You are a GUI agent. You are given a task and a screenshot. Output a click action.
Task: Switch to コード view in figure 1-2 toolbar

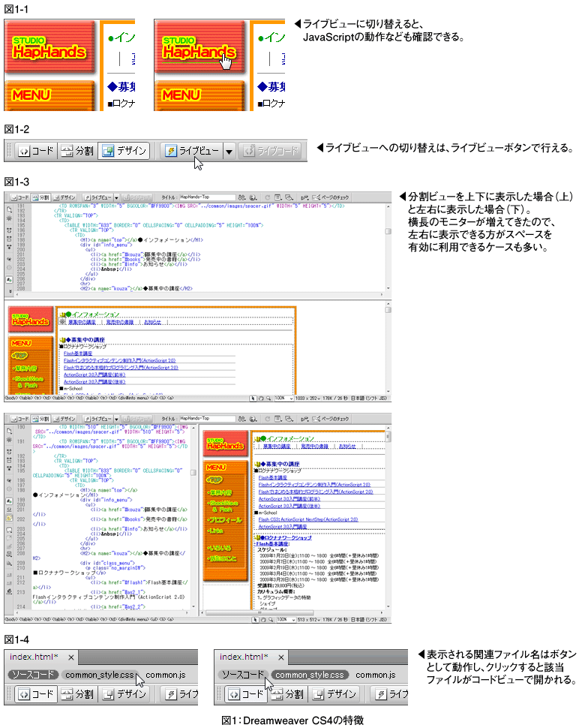coord(36,151)
